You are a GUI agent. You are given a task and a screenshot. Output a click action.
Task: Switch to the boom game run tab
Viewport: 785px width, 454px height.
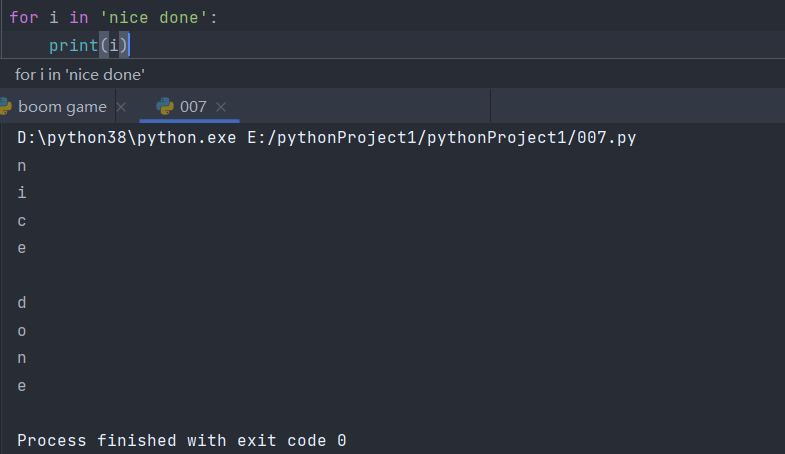[62, 107]
